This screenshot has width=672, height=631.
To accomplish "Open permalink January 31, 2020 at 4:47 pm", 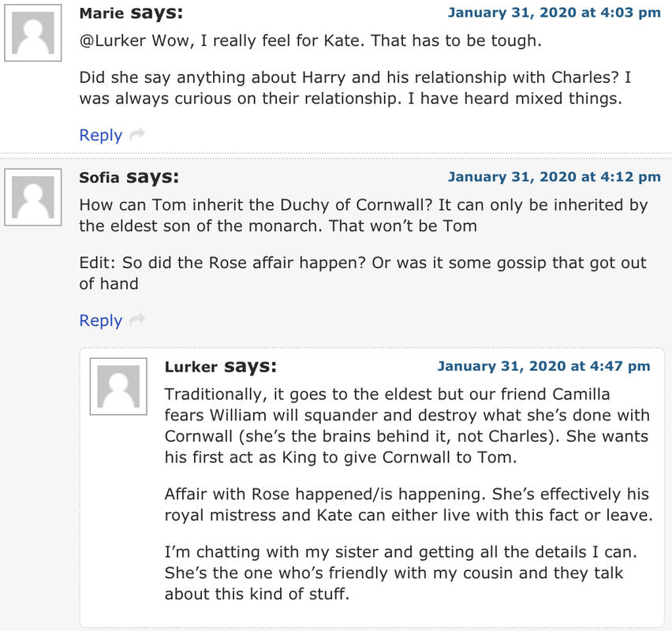I will (x=544, y=366).
